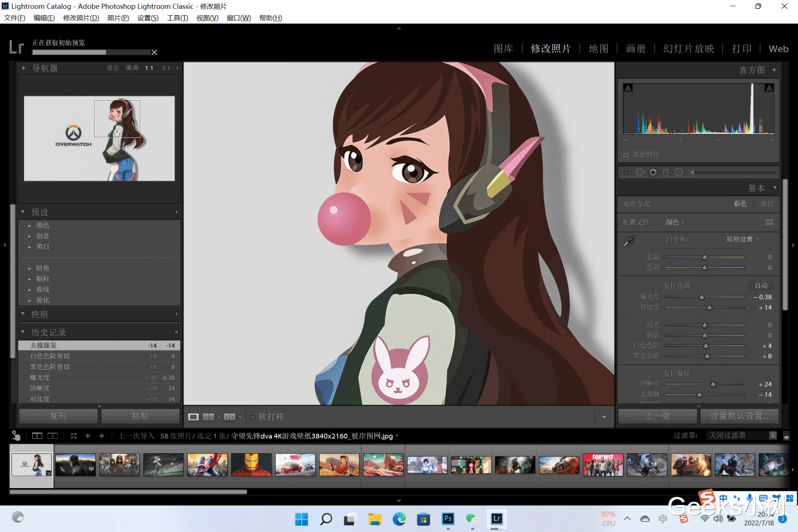
Task: Click Windows Start button
Action: point(302,519)
